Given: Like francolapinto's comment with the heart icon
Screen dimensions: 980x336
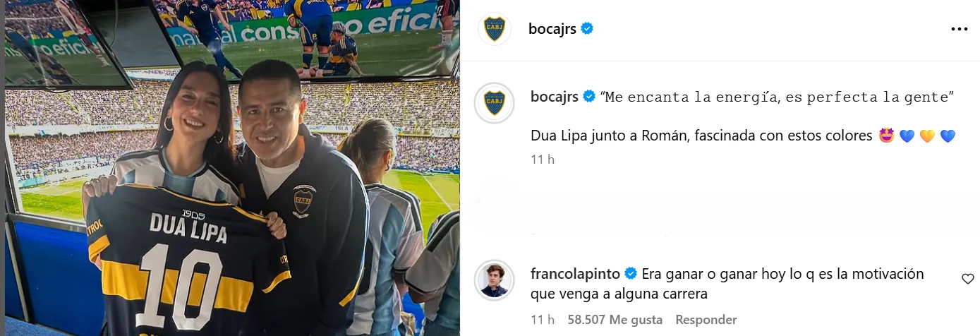Looking at the screenshot, I should (x=968, y=279).
